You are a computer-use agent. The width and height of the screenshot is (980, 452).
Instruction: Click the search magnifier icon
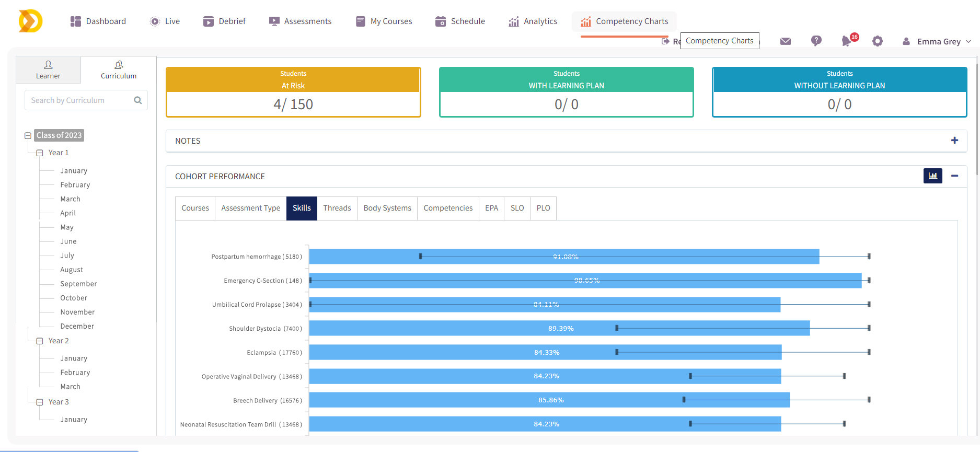138,100
